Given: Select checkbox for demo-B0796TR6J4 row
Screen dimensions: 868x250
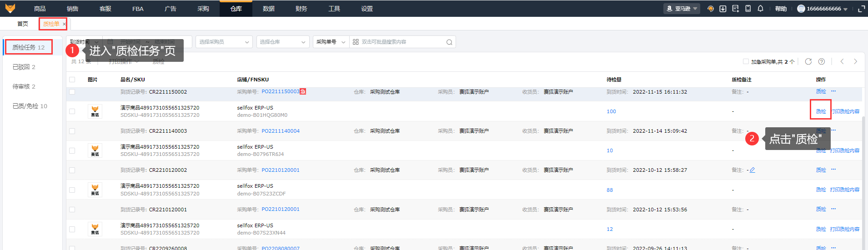Looking at the screenshot, I should [72, 150].
